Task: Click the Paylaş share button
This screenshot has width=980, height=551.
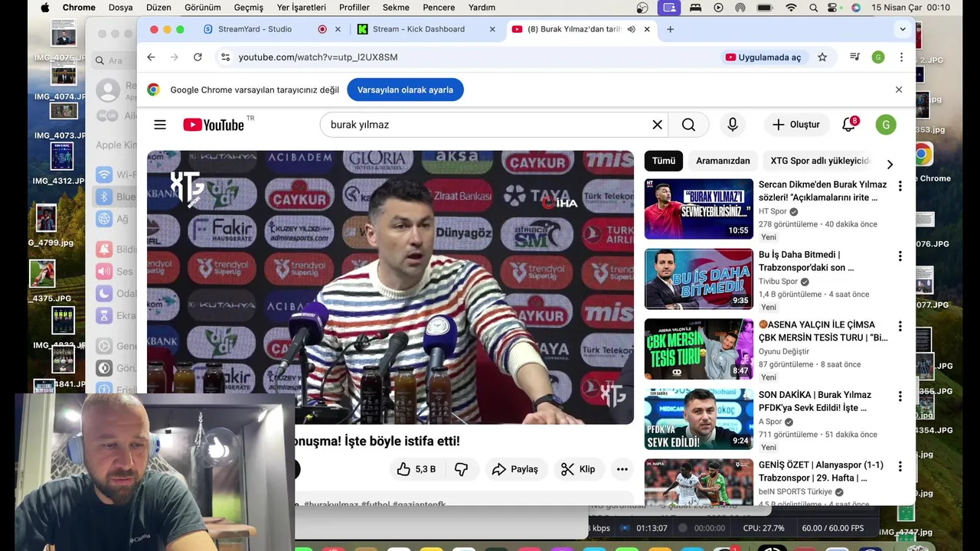Action: click(x=515, y=469)
